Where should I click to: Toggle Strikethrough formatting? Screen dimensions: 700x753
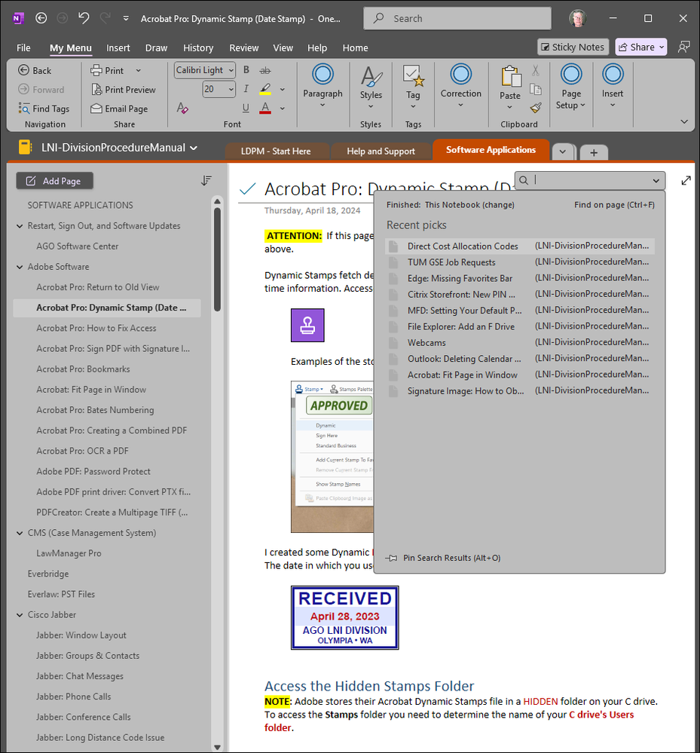265,70
